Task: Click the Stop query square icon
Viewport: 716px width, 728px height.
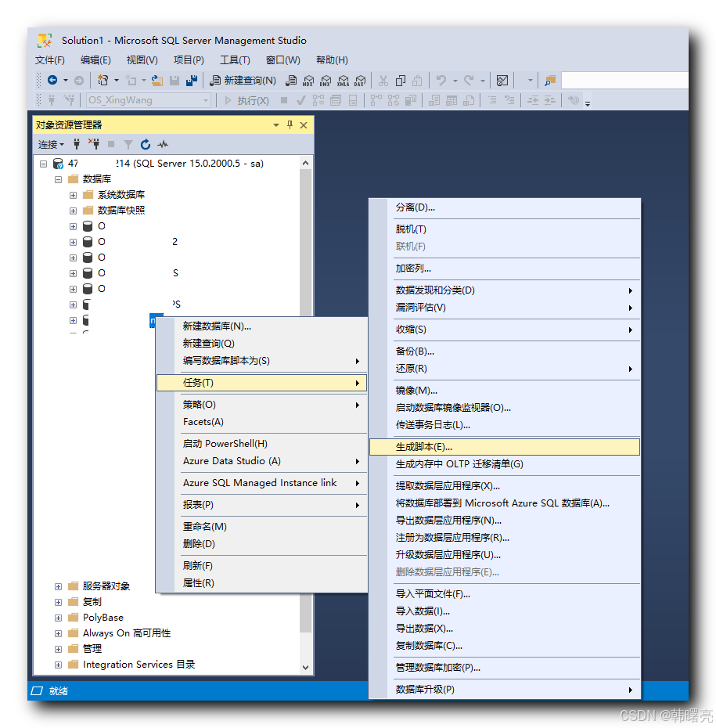Action: click(284, 100)
